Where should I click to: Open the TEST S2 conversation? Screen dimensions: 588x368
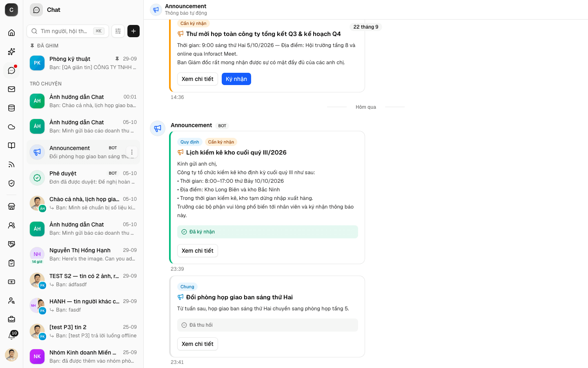tap(83, 280)
